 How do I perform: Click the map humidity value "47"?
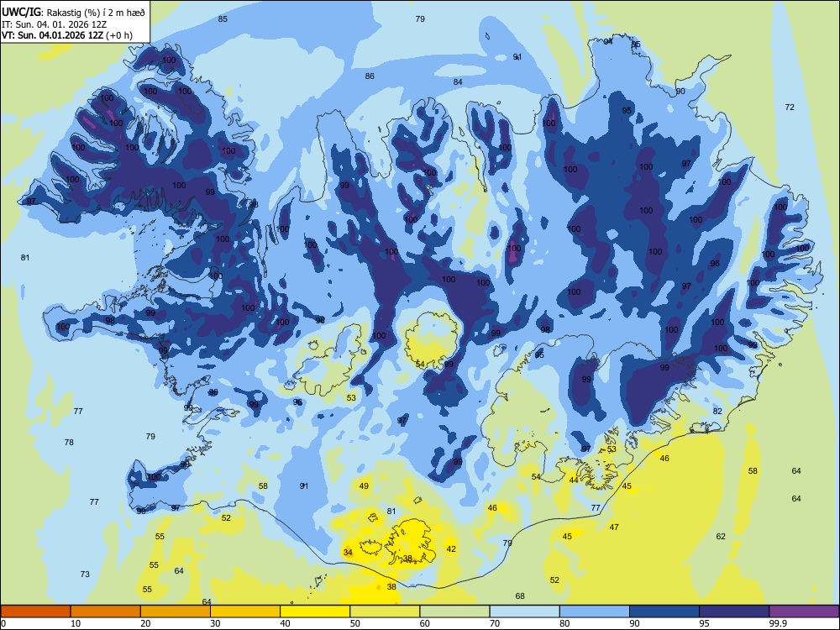(614, 528)
